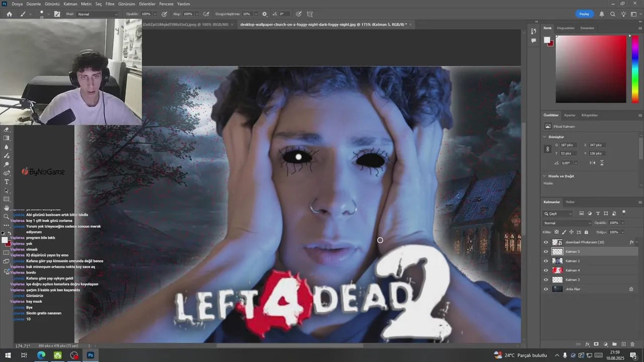This screenshot has height=362, width=644.
Task: Open smoothing options gear icon
Action: (265, 14)
